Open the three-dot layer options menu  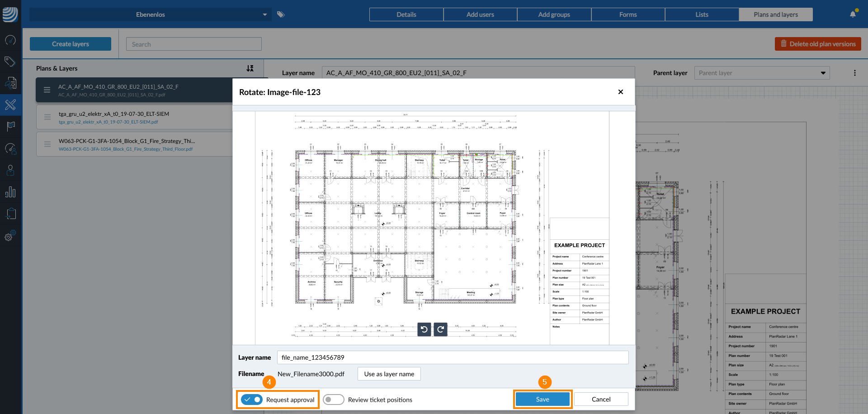854,73
